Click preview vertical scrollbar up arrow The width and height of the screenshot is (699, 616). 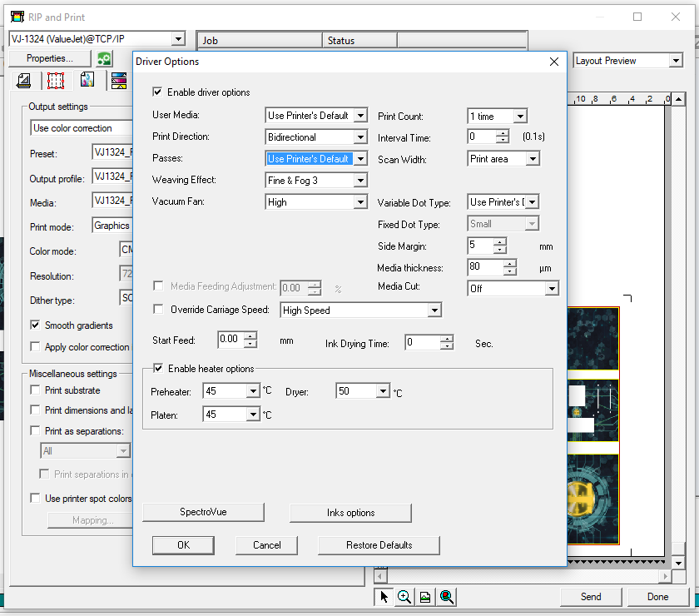[x=678, y=99]
